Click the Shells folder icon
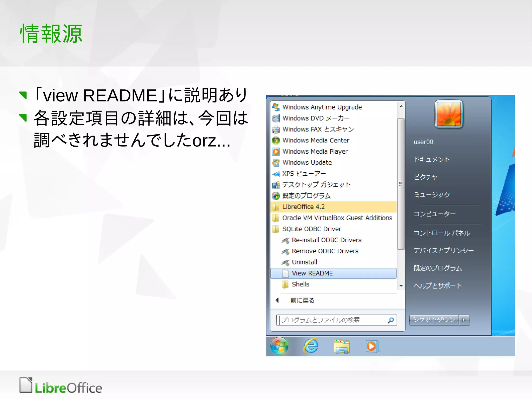Viewport: 532px width, 399px height. click(x=285, y=284)
